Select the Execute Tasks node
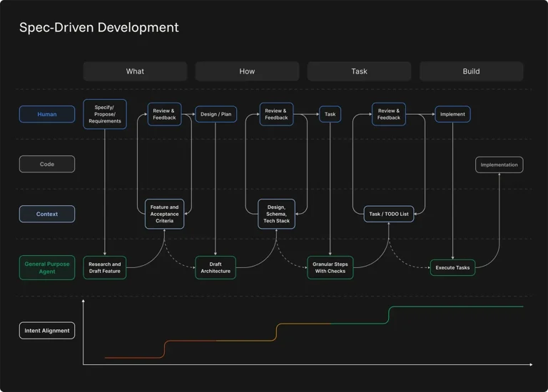 (x=452, y=268)
